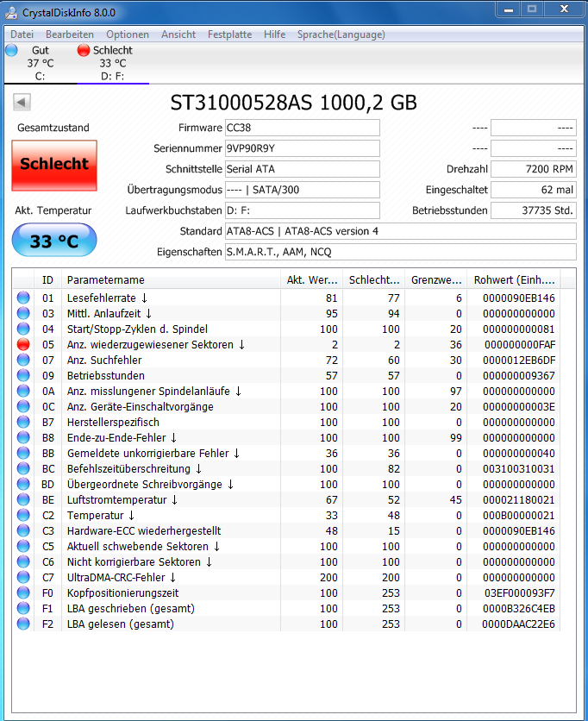The width and height of the screenshot is (588, 721).
Task: Click the 33 °C temperature button
Action: pos(54,240)
